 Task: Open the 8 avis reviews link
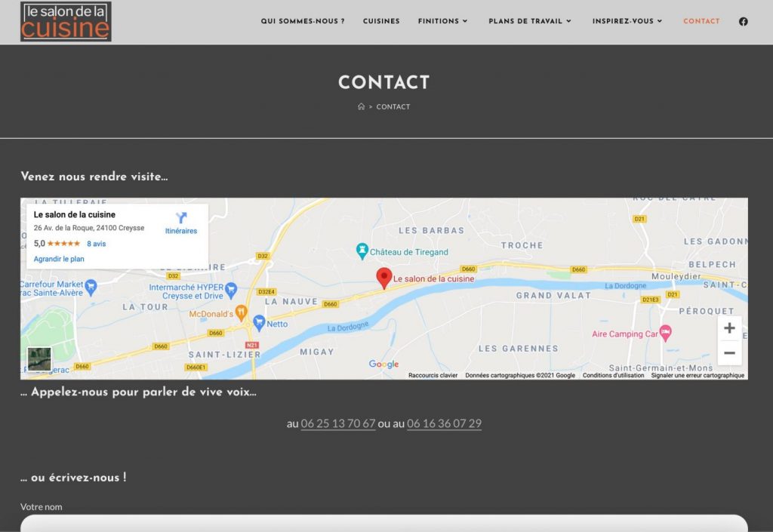pyautogui.click(x=96, y=244)
